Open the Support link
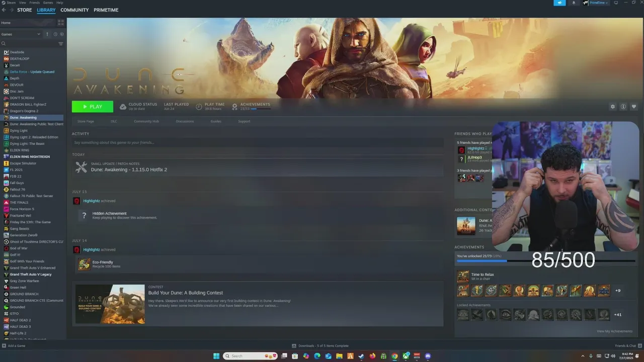Image resolution: width=644 pixels, height=362 pixels. (244, 121)
